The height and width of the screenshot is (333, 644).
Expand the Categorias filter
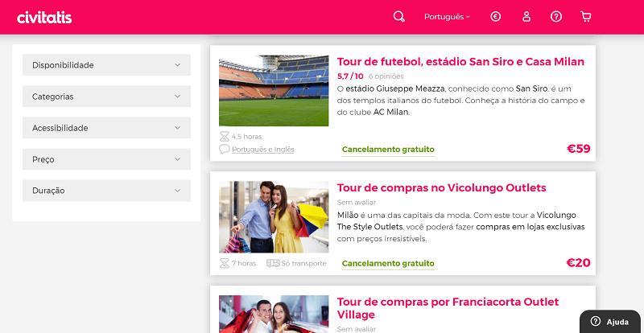point(106,97)
